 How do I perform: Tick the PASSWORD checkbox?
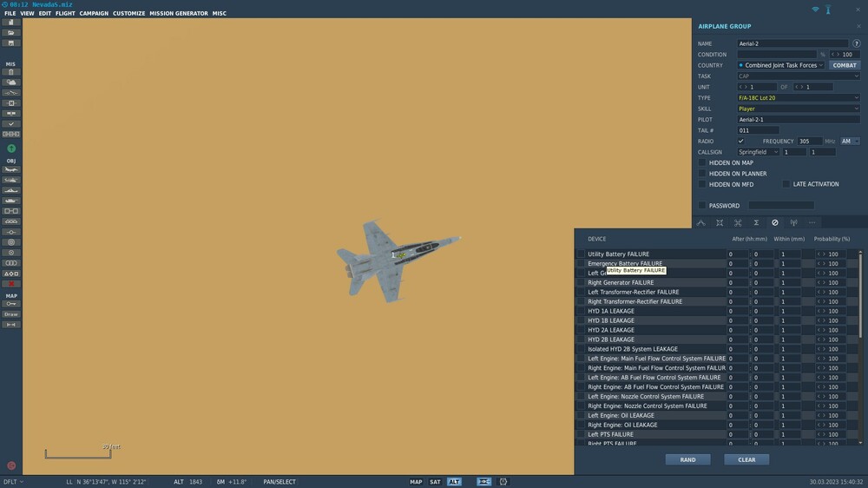(702, 206)
